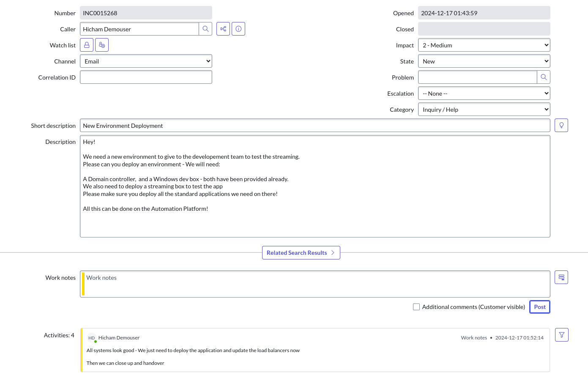Open the Channel dropdown set to Email

146,61
